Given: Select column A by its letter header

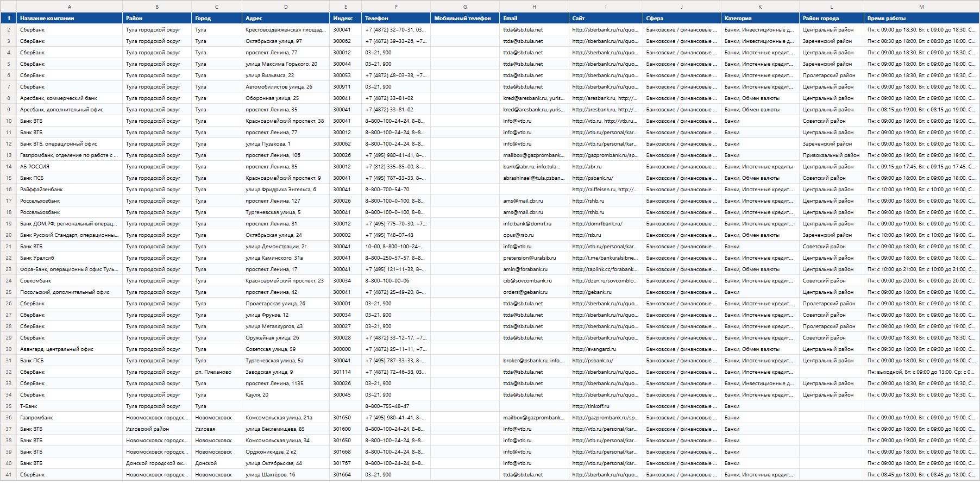Looking at the screenshot, I should tap(70, 7).
